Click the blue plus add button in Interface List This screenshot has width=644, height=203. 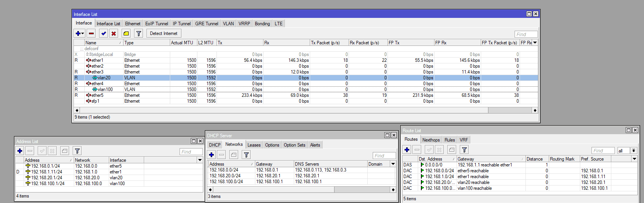pos(78,33)
